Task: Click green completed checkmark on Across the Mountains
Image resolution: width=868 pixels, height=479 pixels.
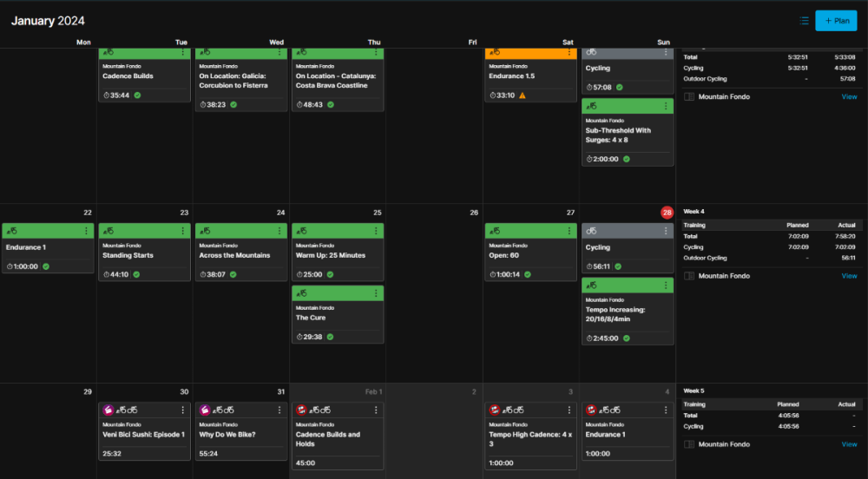Action: (x=233, y=274)
